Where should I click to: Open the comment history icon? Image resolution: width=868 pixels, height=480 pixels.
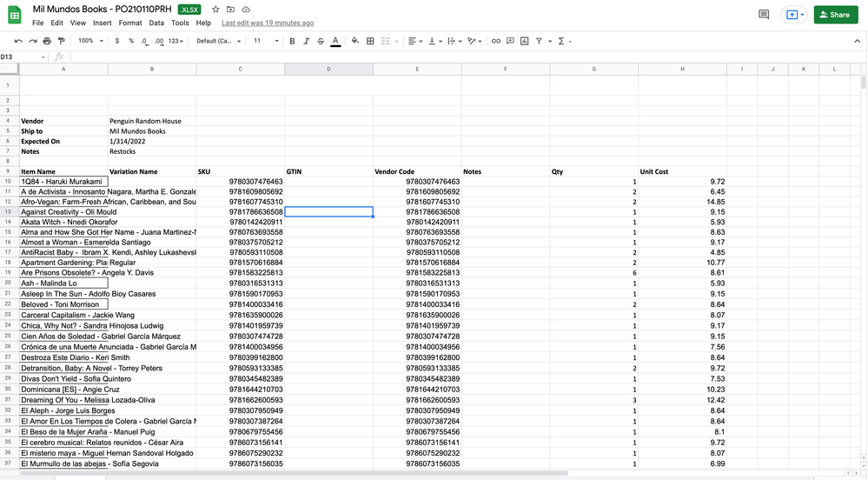(764, 15)
